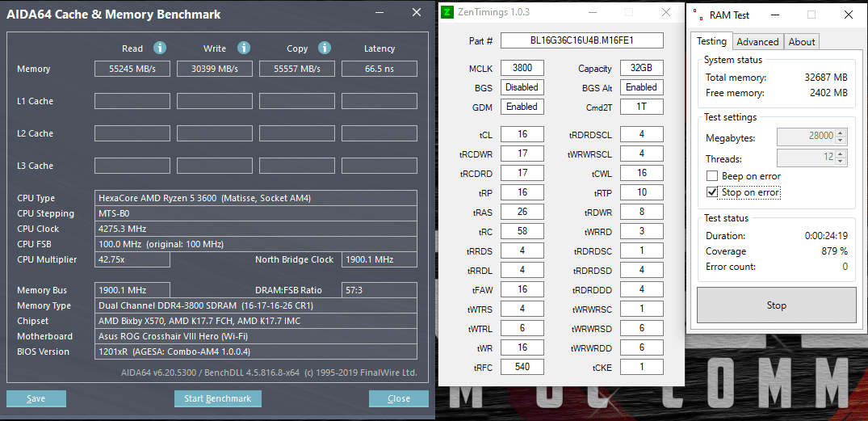Open the About tab in RAM Test
This screenshot has width=868, height=421.
[802, 42]
